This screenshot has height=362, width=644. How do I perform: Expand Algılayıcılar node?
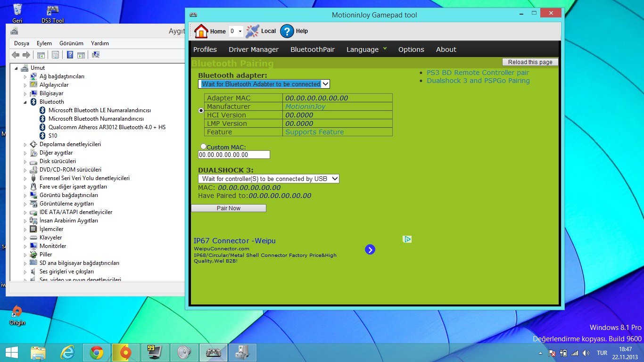tap(25, 85)
